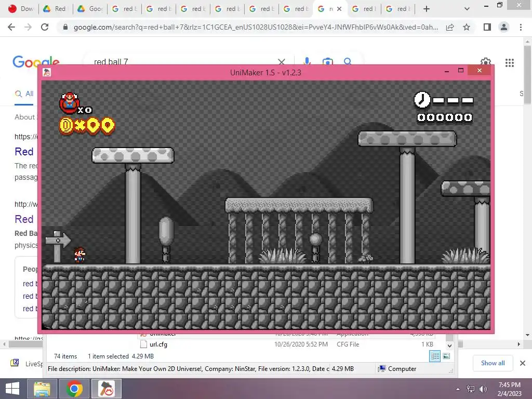The height and width of the screenshot is (399, 532).
Task: Click Google voice search microphone
Action: pyautogui.click(x=307, y=61)
